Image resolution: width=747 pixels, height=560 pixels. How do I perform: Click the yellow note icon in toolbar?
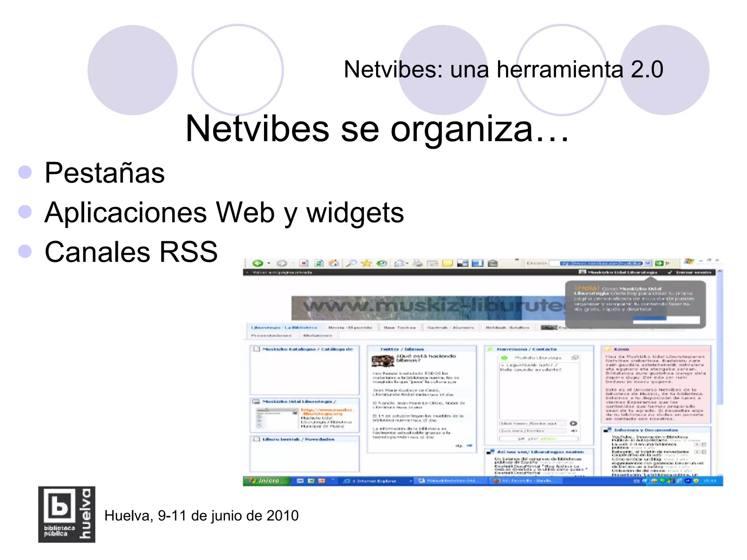pos(448,263)
